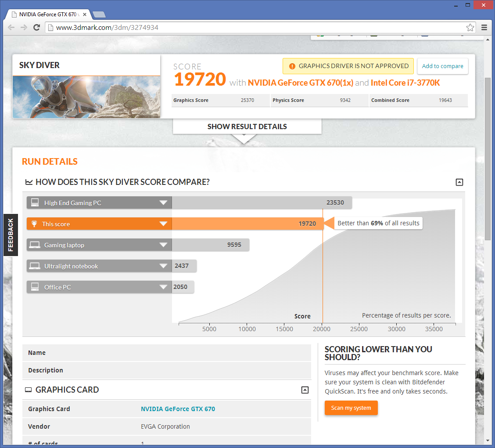Click the 20000 axis label on chart
This screenshot has width=495, height=448.
(x=322, y=329)
